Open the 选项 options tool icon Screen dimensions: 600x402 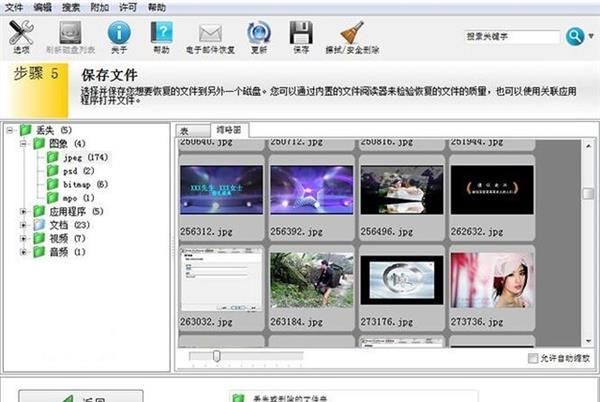pos(21,32)
